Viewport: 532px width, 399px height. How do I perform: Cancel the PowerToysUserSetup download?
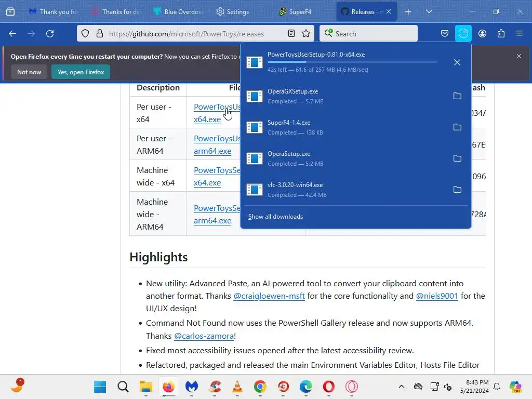(457, 62)
